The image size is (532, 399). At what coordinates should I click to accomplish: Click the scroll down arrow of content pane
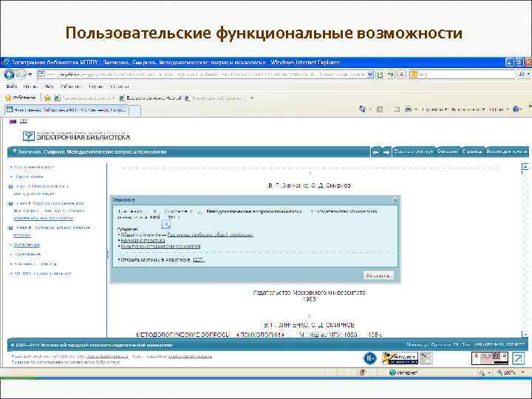click(525, 334)
